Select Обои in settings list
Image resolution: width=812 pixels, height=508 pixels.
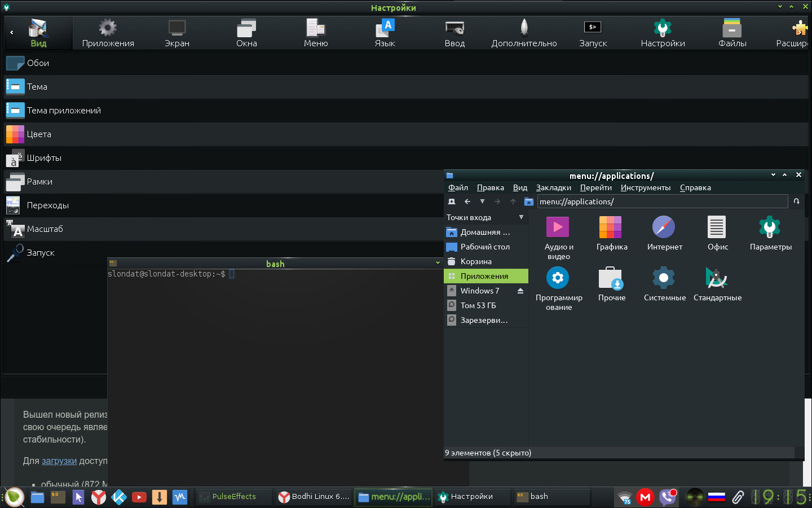point(406,63)
